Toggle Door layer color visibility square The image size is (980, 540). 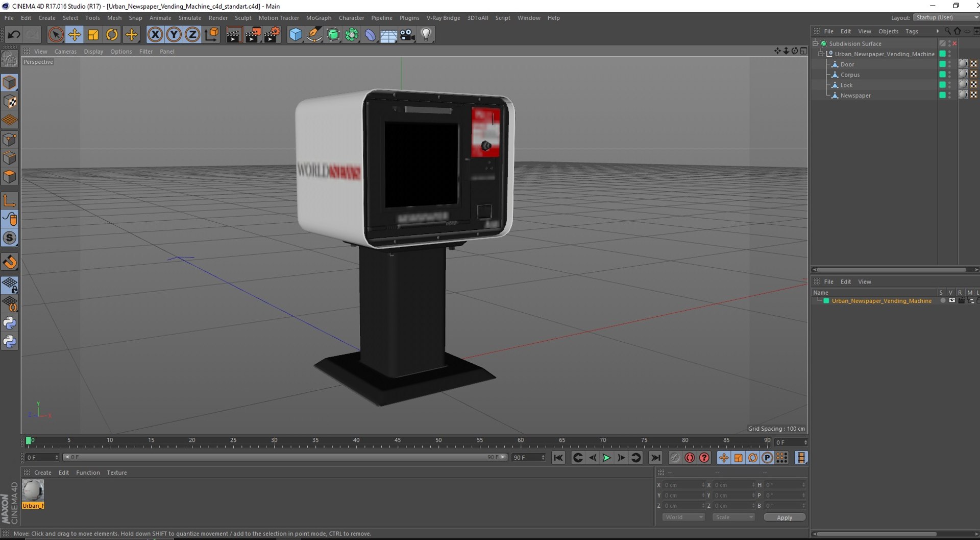942,64
